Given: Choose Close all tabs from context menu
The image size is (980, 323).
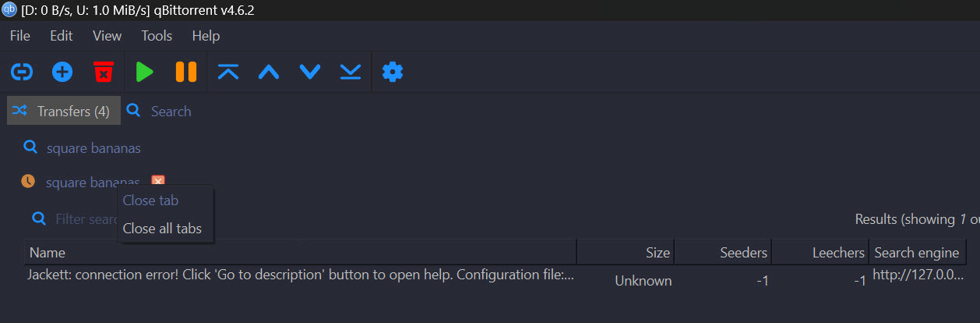Looking at the screenshot, I should point(162,229).
